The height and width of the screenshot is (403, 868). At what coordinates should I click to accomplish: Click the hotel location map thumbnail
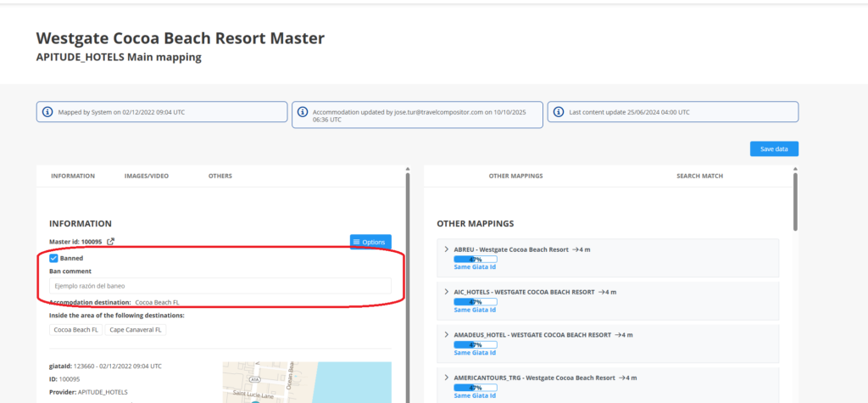pos(307,382)
